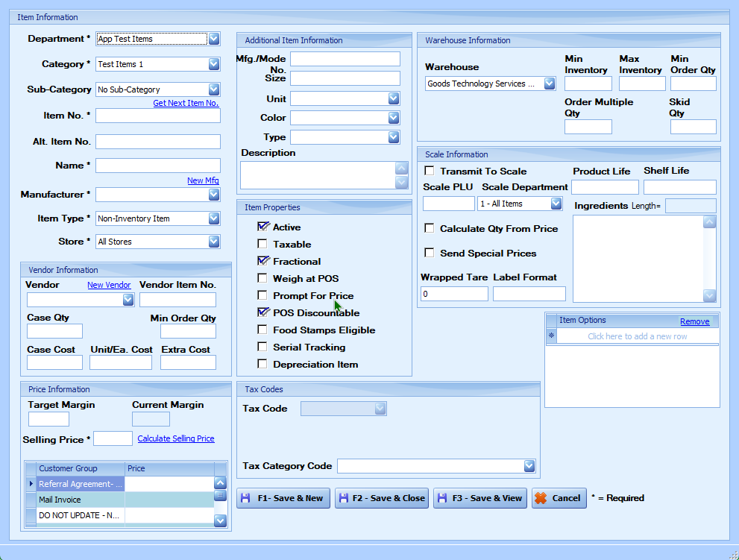Expand the Item Type combo box
The height and width of the screenshot is (560, 739).
[x=214, y=218]
